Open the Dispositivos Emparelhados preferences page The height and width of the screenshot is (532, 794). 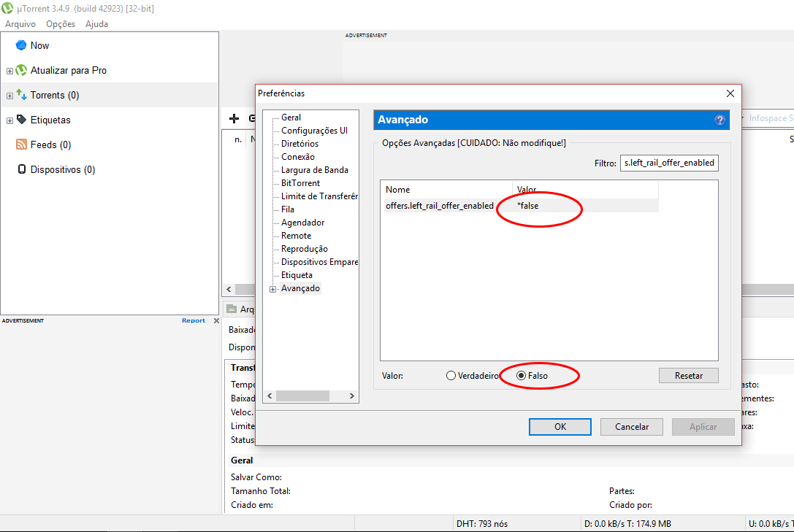click(x=319, y=262)
